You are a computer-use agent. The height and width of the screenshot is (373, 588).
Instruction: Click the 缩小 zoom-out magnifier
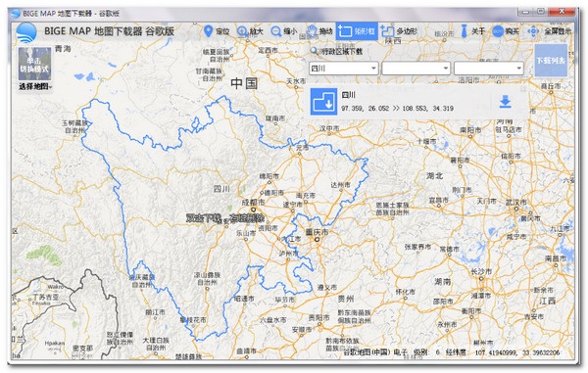283,31
